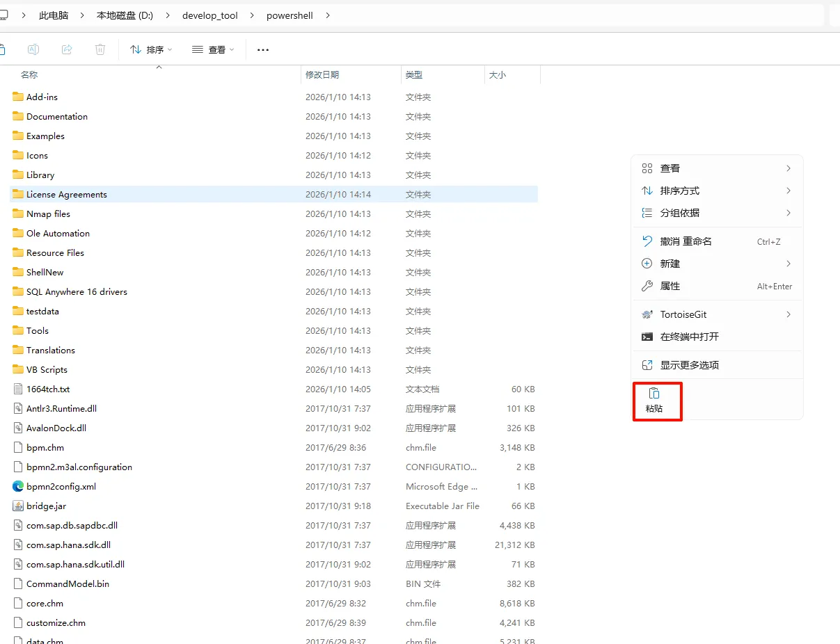Select the Icons folder icon
The width and height of the screenshot is (840, 644).
[18, 155]
